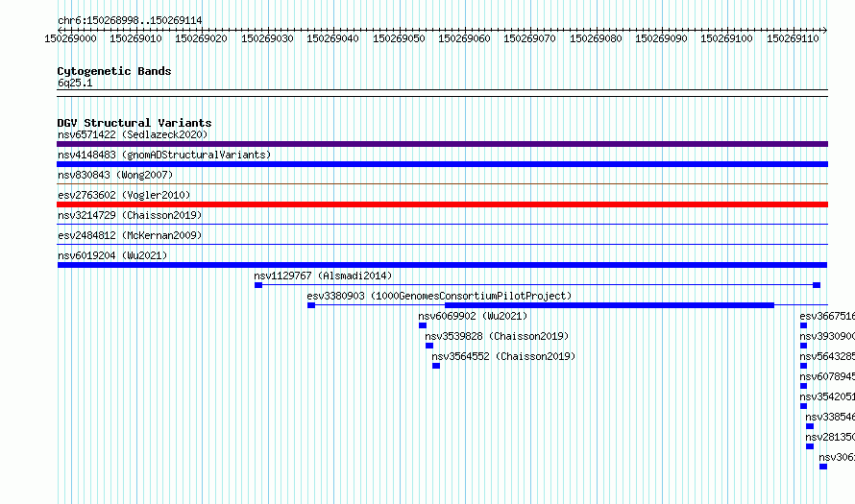
Task: Select the Cytogenetic Bands track title
Action: pyautogui.click(x=114, y=71)
